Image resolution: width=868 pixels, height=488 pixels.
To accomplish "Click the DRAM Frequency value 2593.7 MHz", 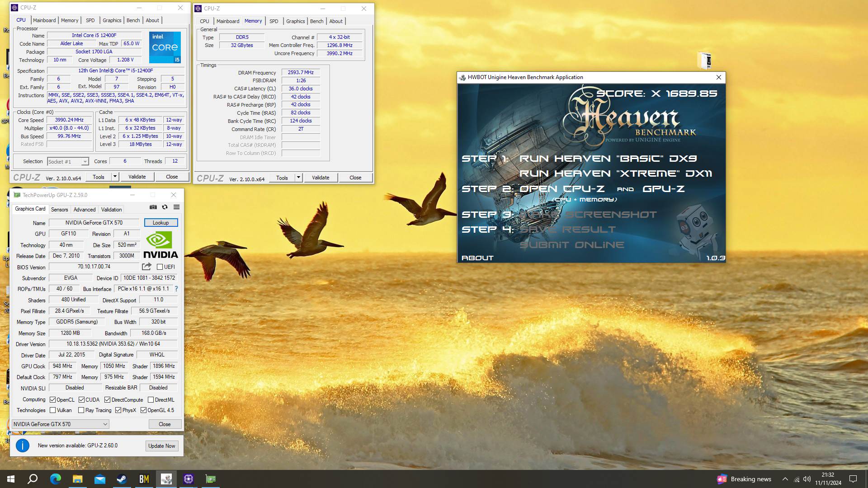I will 301,72.
